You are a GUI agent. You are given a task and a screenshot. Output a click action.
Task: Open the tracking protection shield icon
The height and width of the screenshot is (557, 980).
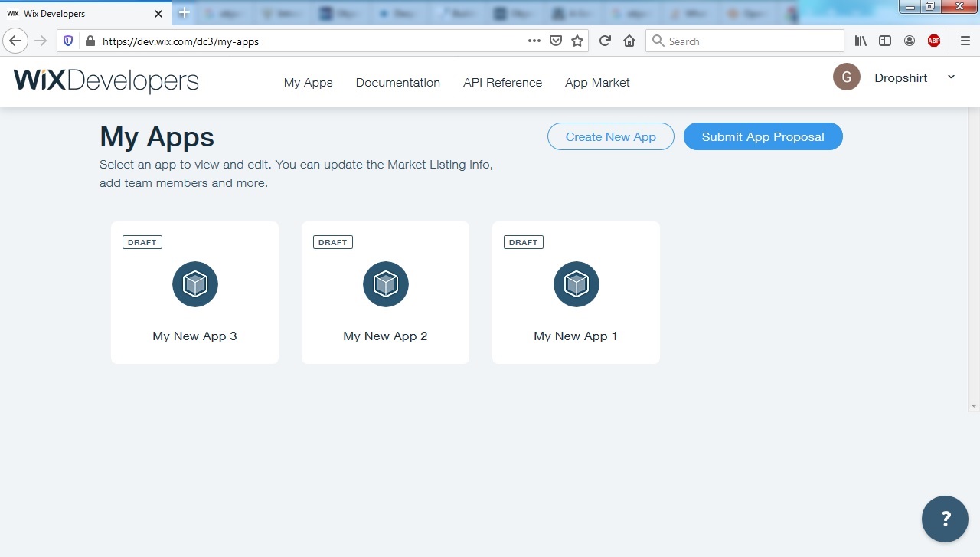[68, 41]
